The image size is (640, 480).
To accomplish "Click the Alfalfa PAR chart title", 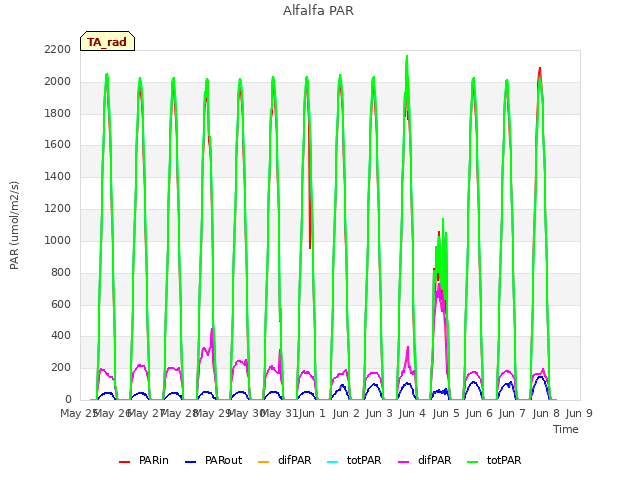I will [x=318, y=10].
